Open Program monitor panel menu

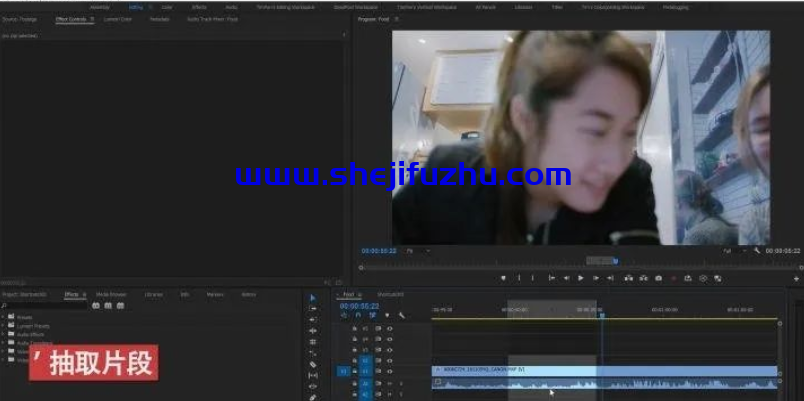point(396,19)
